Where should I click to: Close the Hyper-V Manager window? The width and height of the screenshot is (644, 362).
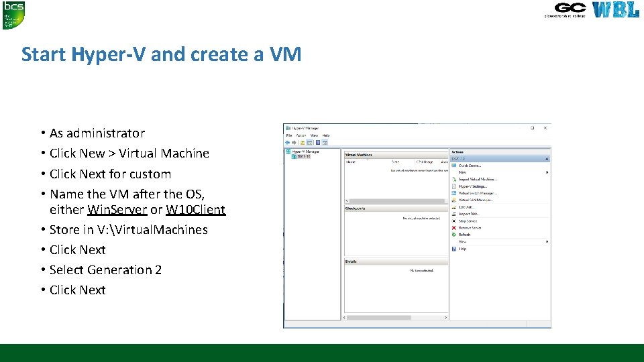pyautogui.click(x=545, y=128)
